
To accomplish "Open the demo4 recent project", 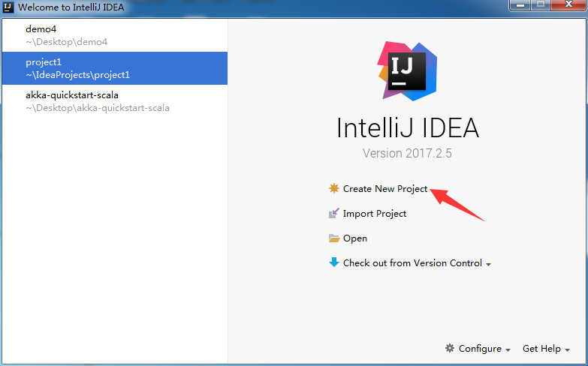I will [x=115, y=35].
